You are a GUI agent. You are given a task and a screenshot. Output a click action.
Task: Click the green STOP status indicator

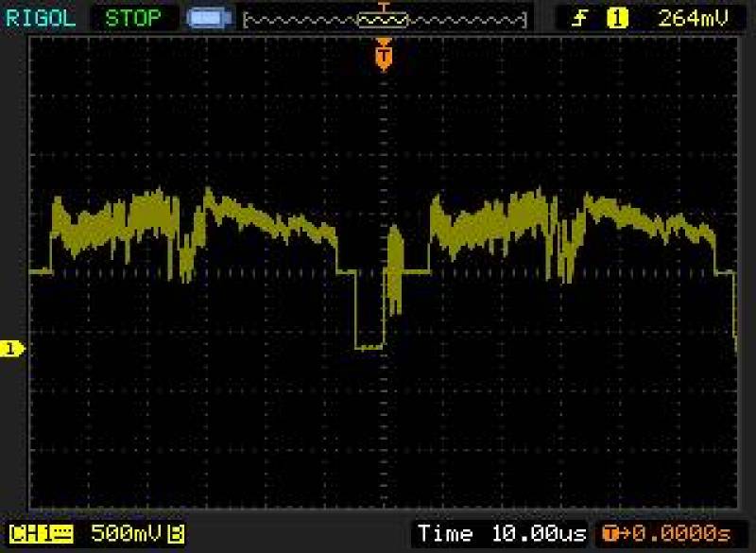[132, 18]
